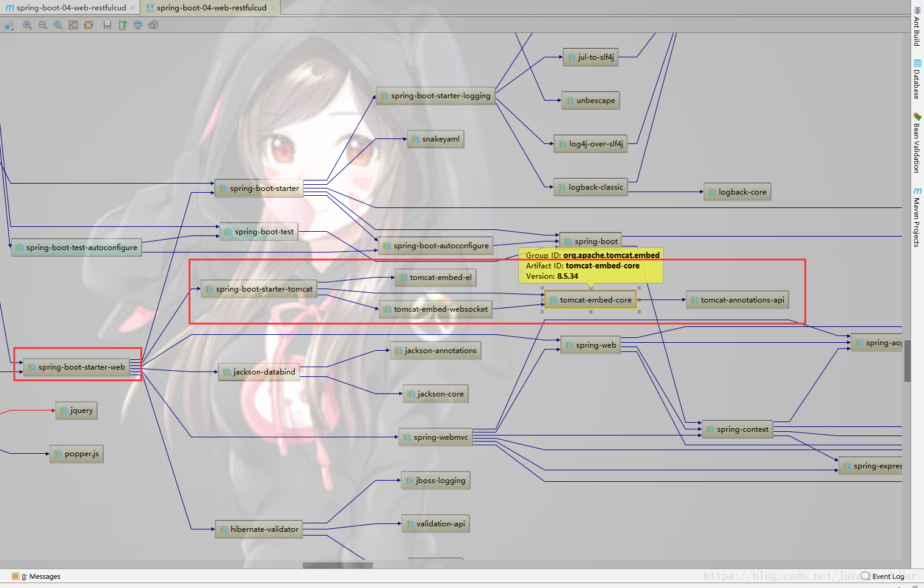Close the dependency diagram tab
The height and width of the screenshot is (588, 924).
pyautogui.click(x=273, y=8)
